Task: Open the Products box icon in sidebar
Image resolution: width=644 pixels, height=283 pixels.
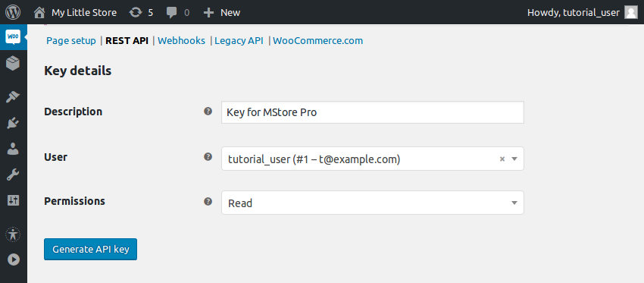Action: click(x=13, y=64)
